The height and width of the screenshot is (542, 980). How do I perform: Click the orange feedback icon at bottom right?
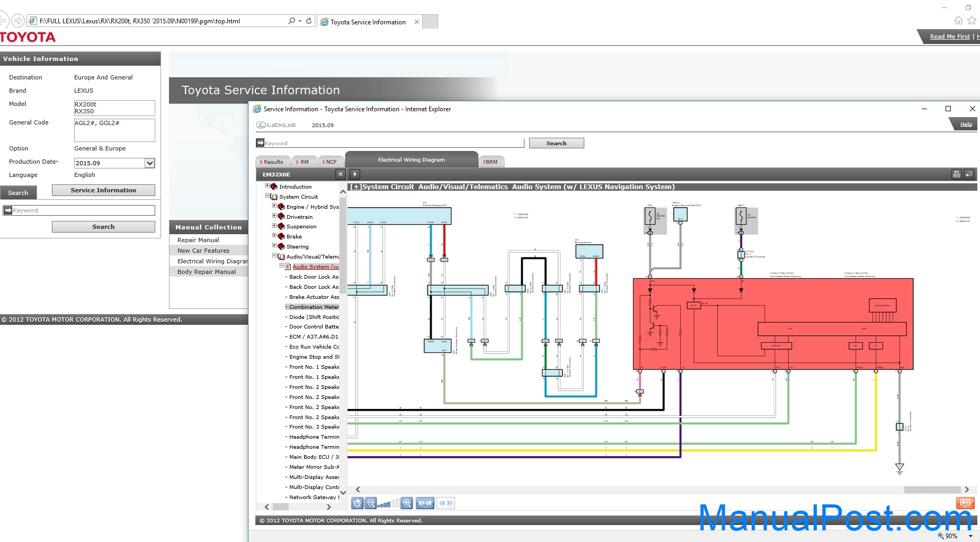pyautogui.click(x=965, y=503)
